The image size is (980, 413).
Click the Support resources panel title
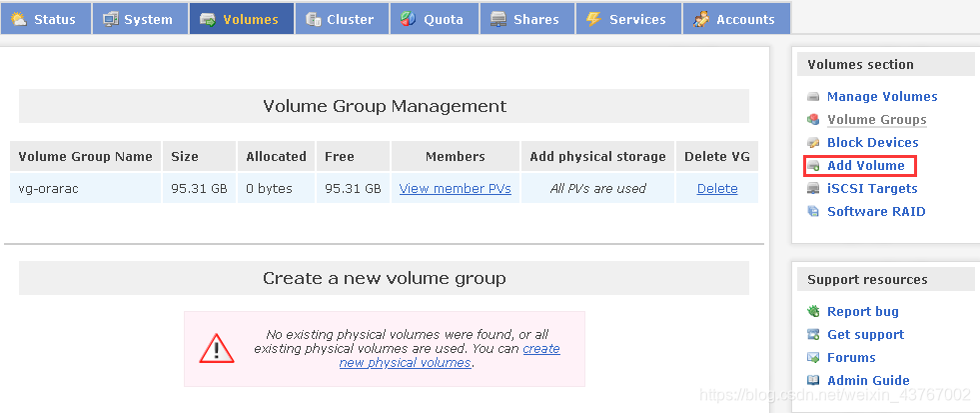point(867,279)
